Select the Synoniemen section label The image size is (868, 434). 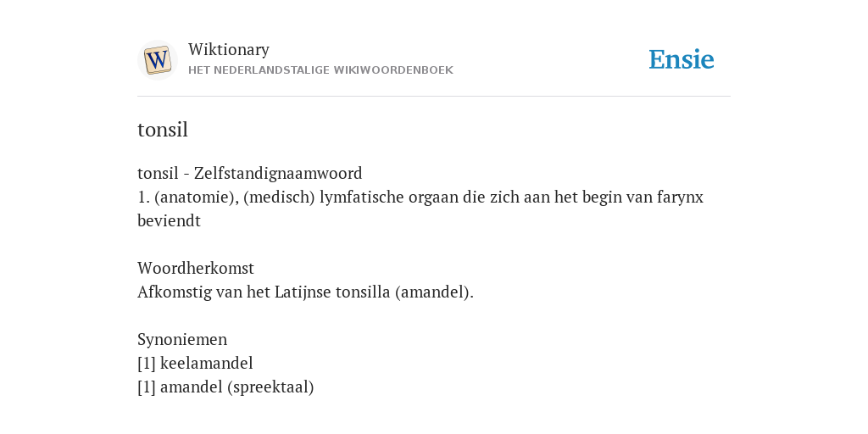click(x=182, y=339)
